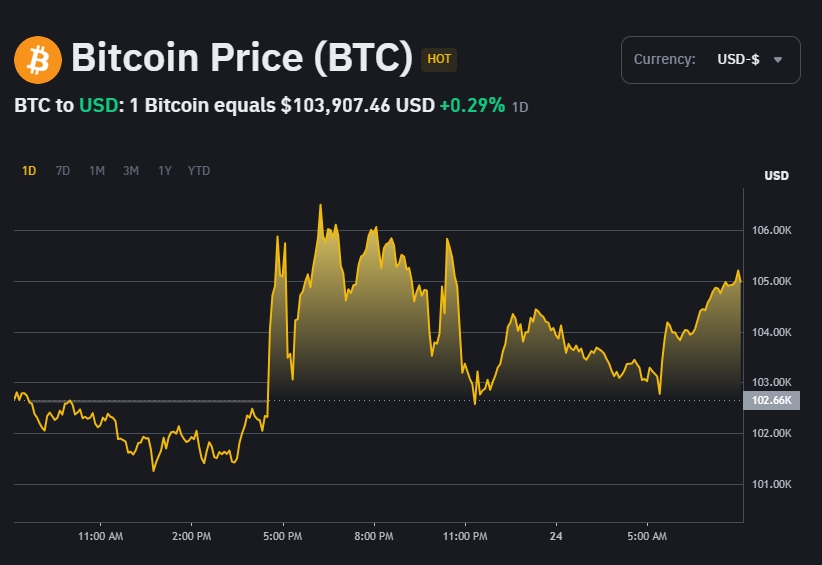Switch to the 1Y chart view

pos(165,171)
